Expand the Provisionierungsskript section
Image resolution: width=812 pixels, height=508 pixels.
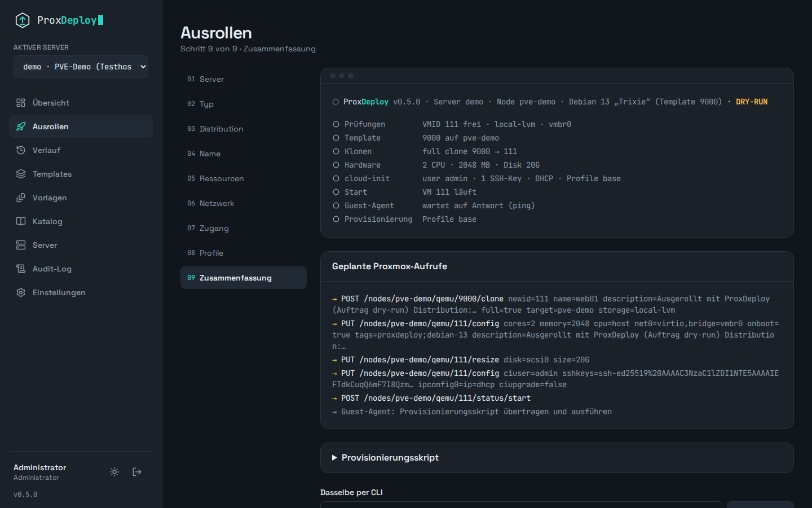tap(557, 458)
